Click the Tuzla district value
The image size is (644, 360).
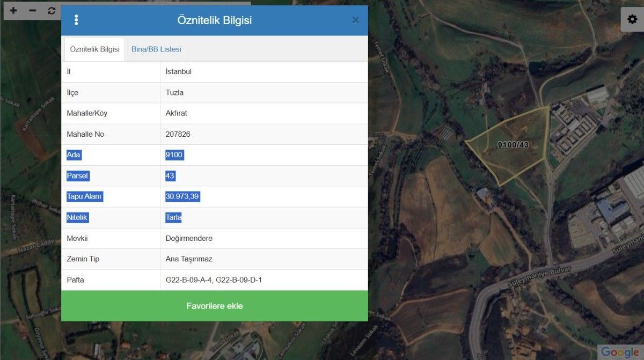point(174,92)
